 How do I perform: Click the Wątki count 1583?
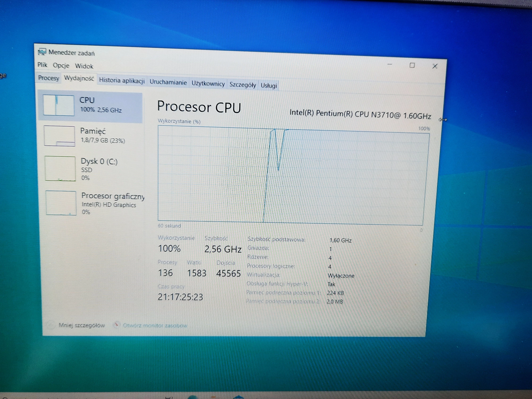pyautogui.click(x=197, y=273)
